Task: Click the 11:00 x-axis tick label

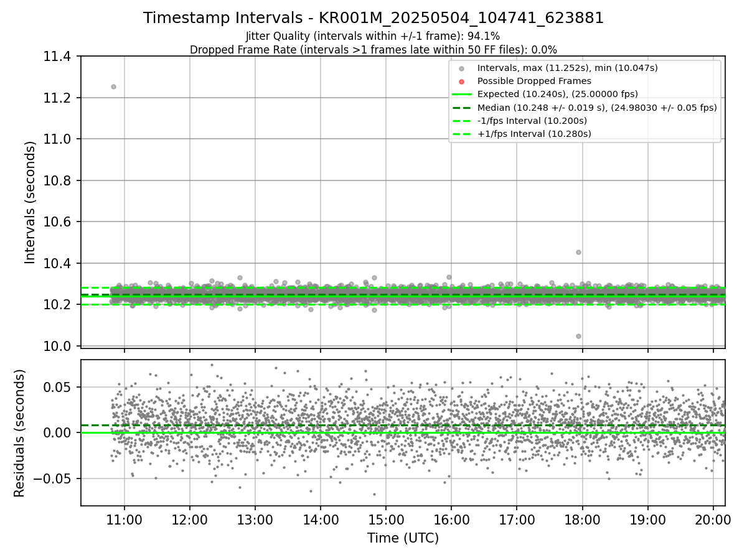Action: pos(125,520)
